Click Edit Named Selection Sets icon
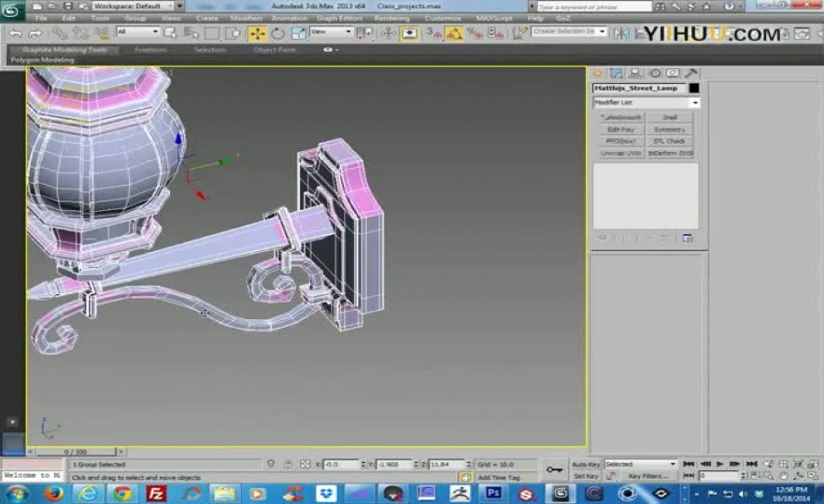 (519, 34)
